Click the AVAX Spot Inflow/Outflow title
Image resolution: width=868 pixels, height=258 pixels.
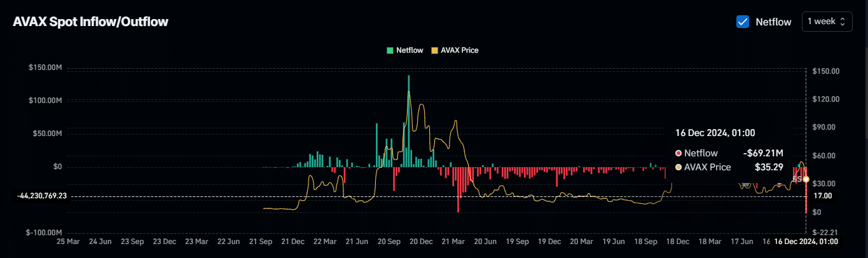click(90, 22)
